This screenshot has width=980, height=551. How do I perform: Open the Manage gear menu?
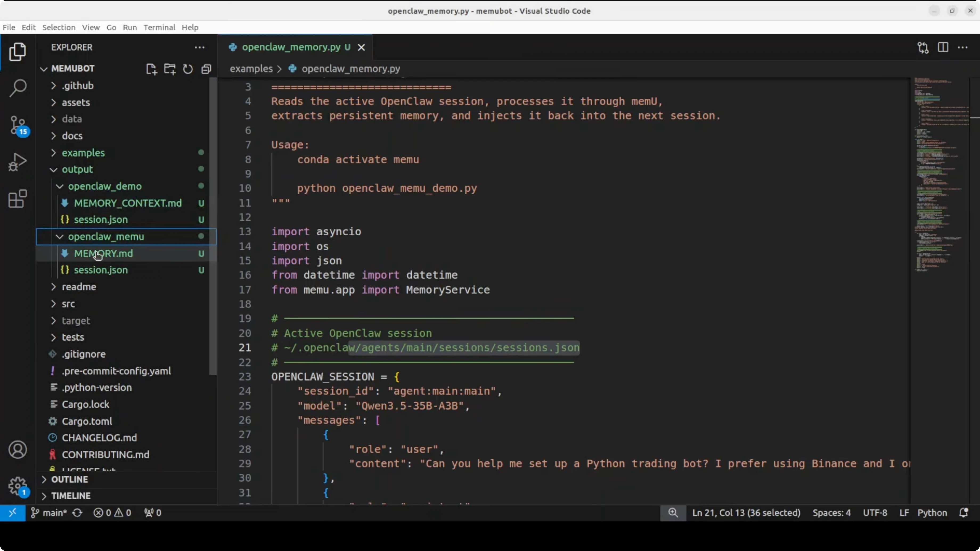click(18, 486)
